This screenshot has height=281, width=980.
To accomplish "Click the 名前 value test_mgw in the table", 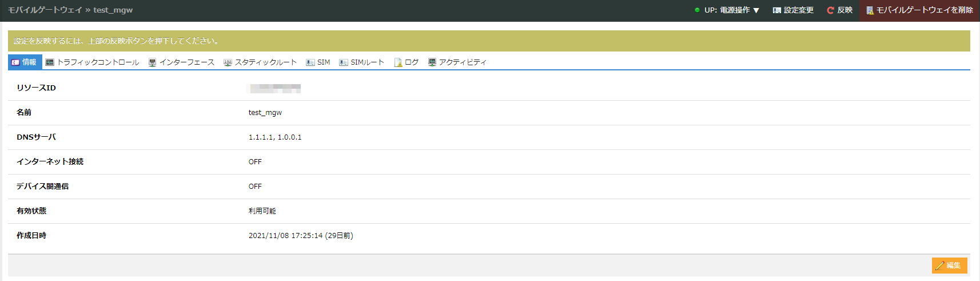I will point(265,113).
